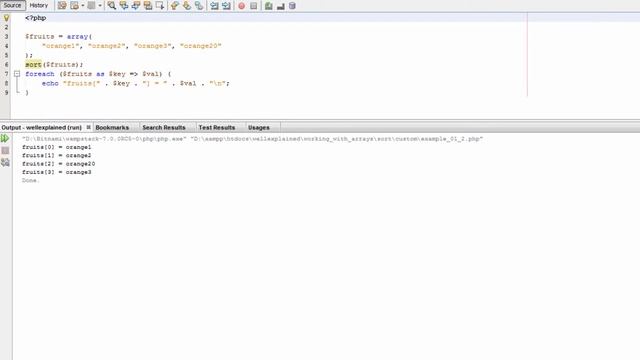The width and height of the screenshot is (640, 360).
Task: Open the Forward navigation dropdown arrow
Action: [x=100, y=6]
